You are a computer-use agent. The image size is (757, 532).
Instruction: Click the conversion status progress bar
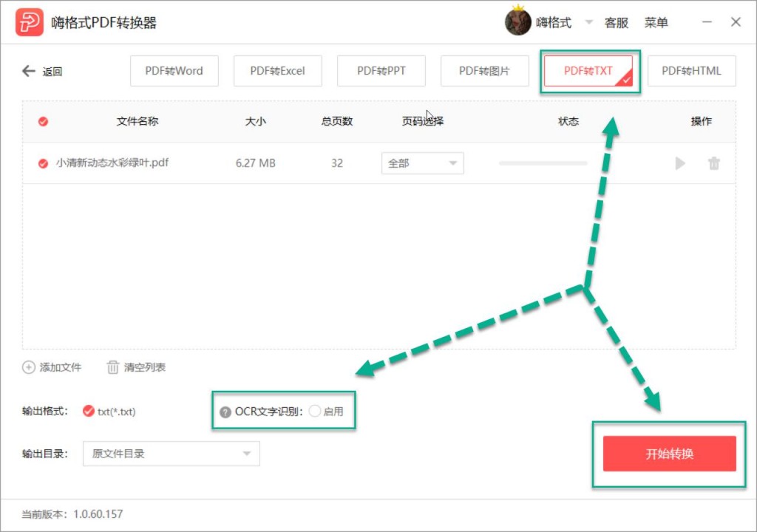pos(543,163)
